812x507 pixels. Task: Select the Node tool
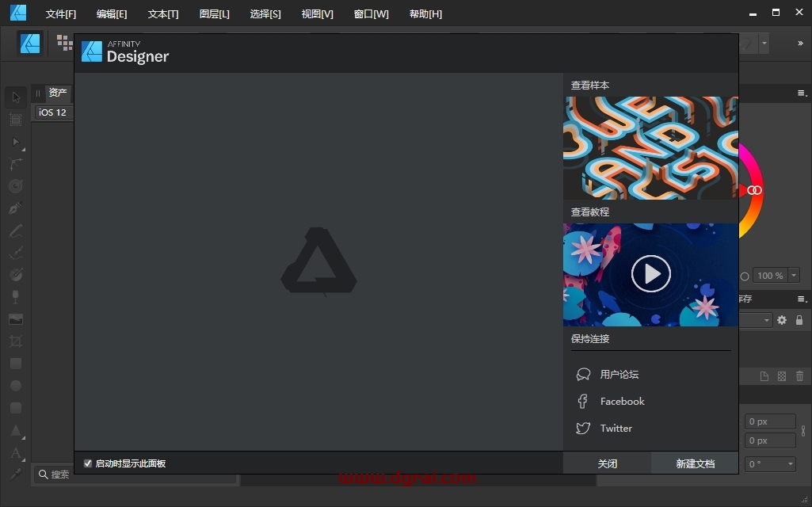click(x=16, y=142)
